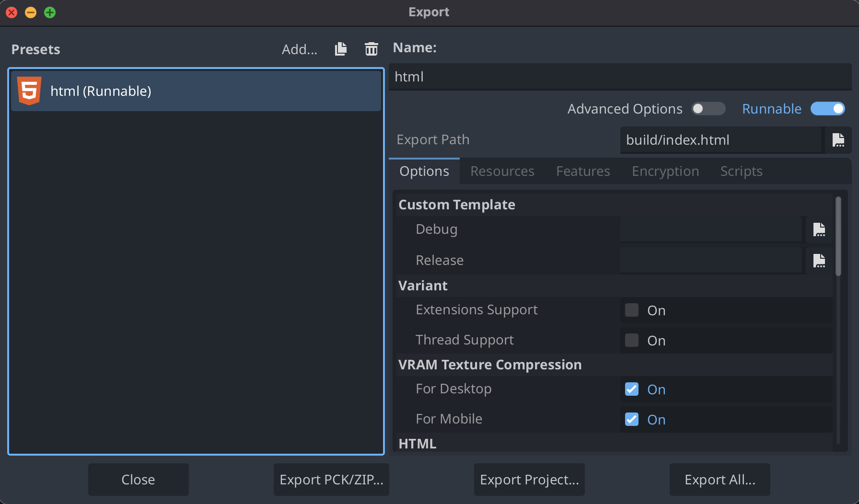Click the Export PCK/ZIP... button
This screenshot has height=504, width=859.
pos(331,480)
